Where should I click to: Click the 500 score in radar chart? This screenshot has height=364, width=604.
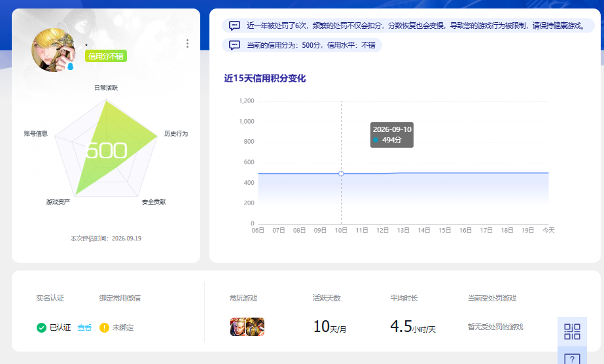(106, 150)
